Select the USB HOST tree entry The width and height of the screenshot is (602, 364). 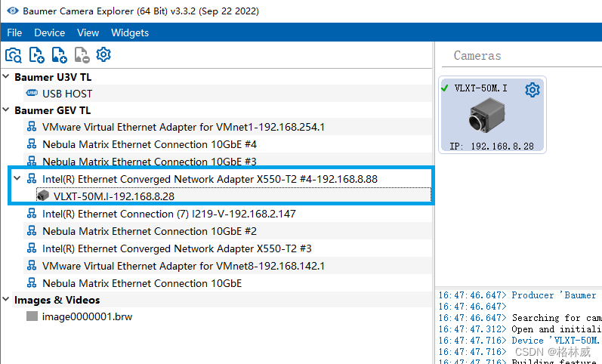pos(67,94)
